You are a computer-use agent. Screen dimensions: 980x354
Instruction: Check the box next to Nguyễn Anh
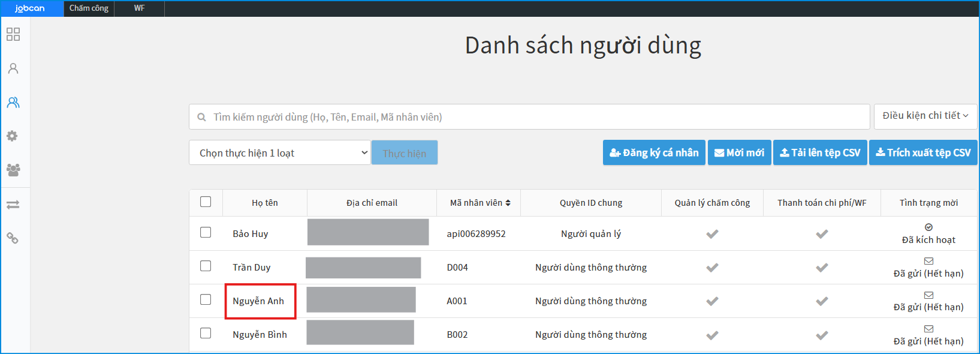[x=206, y=299]
